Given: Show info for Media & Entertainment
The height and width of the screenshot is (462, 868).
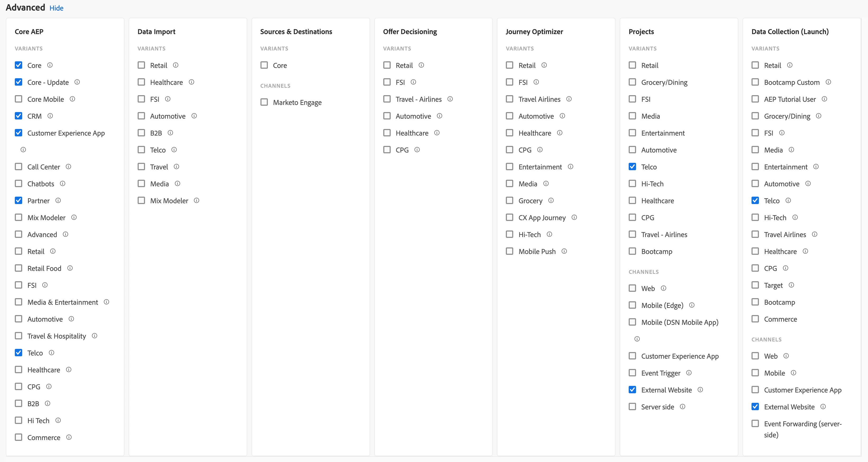Looking at the screenshot, I should (x=106, y=302).
